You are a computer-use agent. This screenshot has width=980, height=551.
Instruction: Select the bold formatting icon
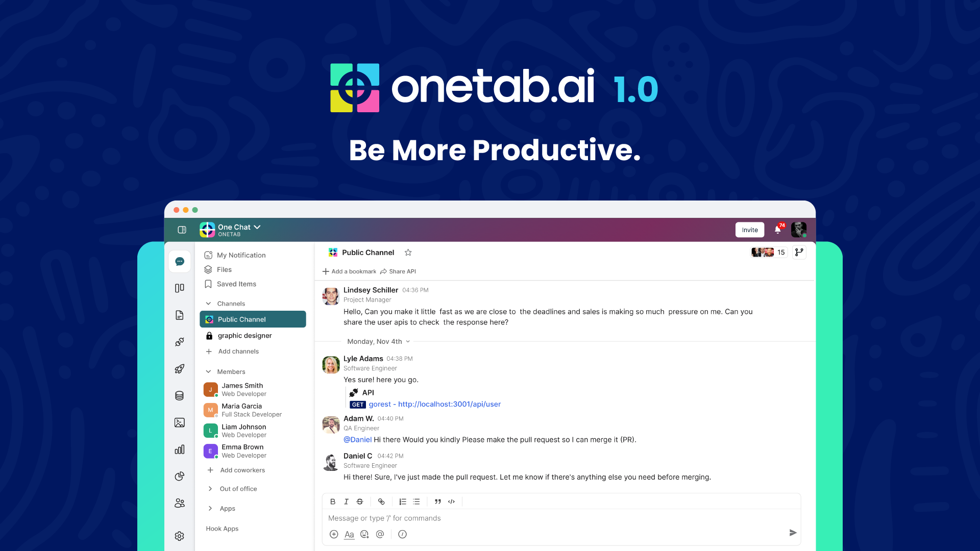(332, 501)
